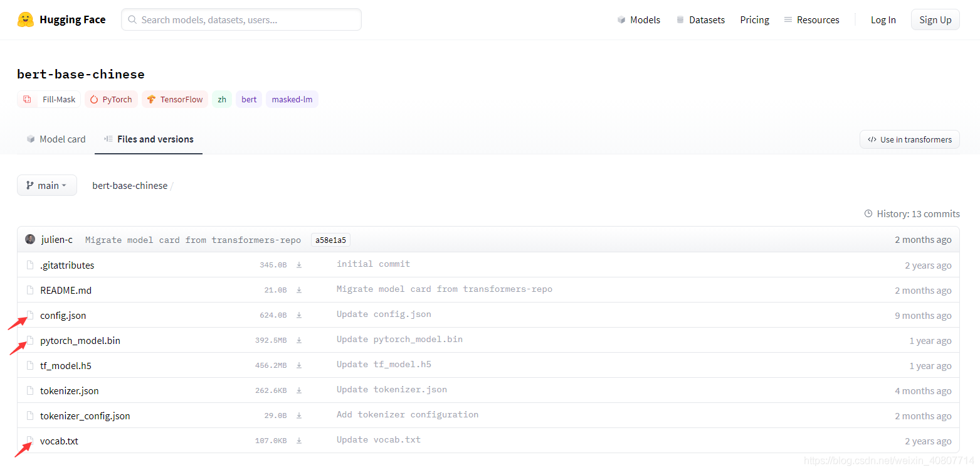The width and height of the screenshot is (980, 472).
Task: Click the clock icon next to History
Action: coord(868,213)
